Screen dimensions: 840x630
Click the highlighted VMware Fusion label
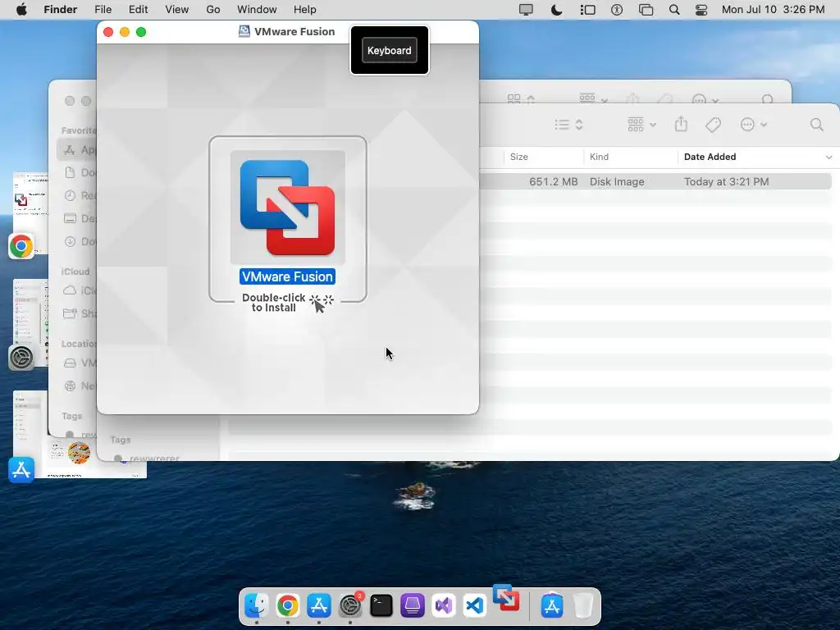(x=288, y=276)
